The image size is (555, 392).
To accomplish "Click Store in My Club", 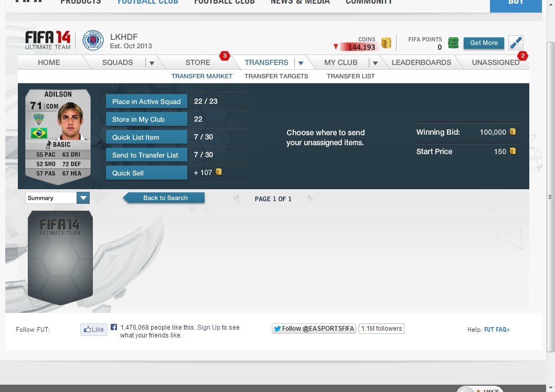I will tap(146, 119).
